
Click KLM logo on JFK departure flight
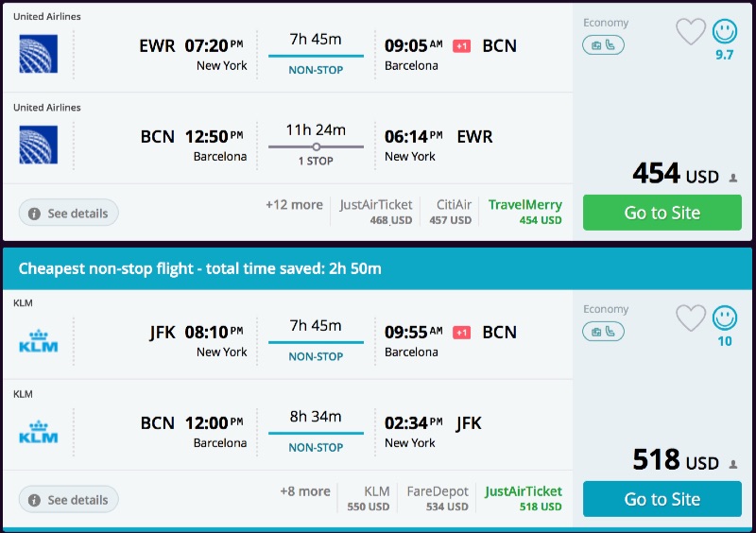39,340
